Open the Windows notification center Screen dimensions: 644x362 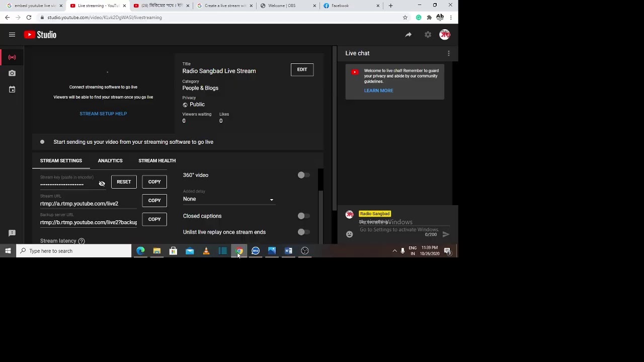tap(447, 251)
